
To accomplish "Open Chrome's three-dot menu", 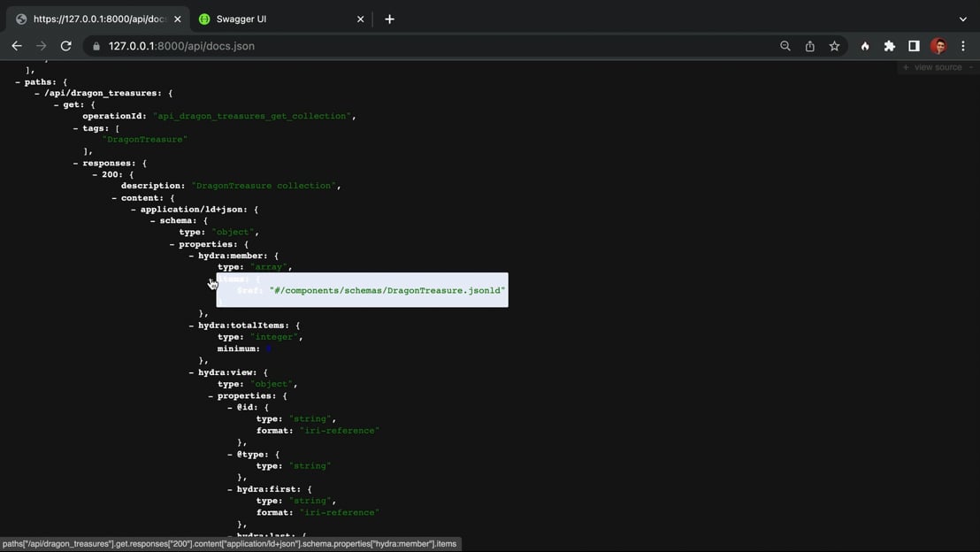I will click(x=963, y=46).
